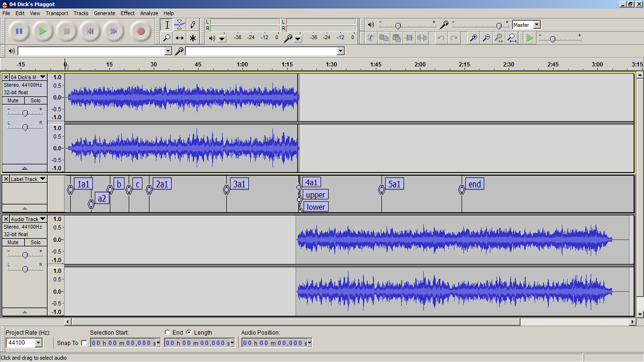Select the Draw pencil tool
Screen dimensions: 644x362
click(192, 25)
